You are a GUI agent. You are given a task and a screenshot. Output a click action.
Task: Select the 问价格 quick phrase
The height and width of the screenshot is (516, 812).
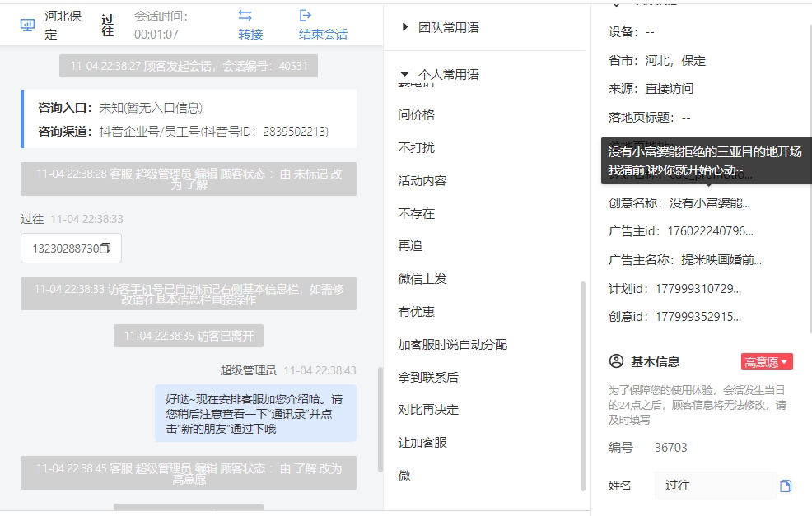[417, 115]
